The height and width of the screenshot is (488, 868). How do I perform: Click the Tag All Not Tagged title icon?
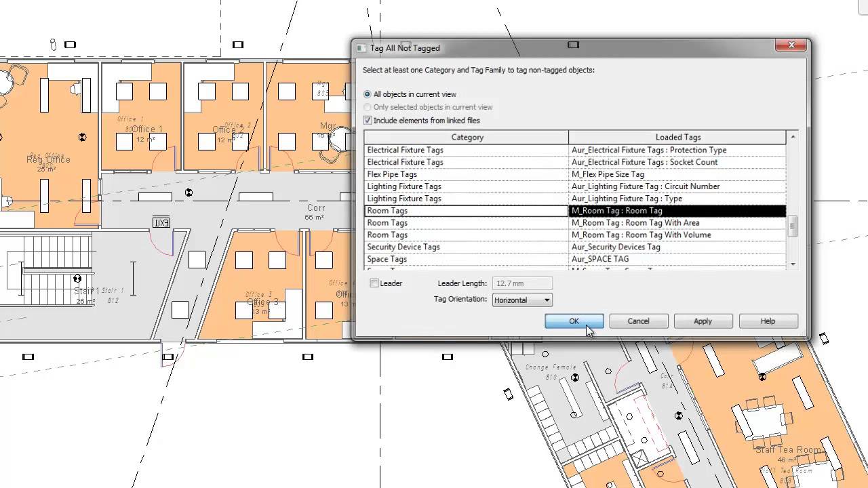click(361, 48)
